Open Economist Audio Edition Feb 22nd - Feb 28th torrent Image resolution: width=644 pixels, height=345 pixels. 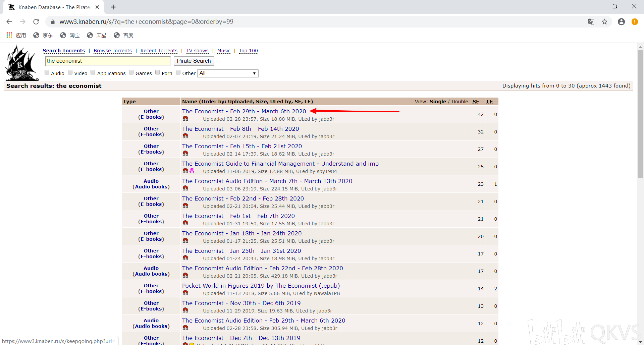pyautogui.click(x=263, y=268)
